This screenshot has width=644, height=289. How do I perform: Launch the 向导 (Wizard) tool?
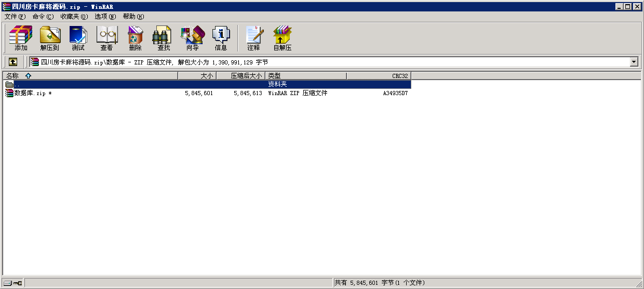point(192,38)
